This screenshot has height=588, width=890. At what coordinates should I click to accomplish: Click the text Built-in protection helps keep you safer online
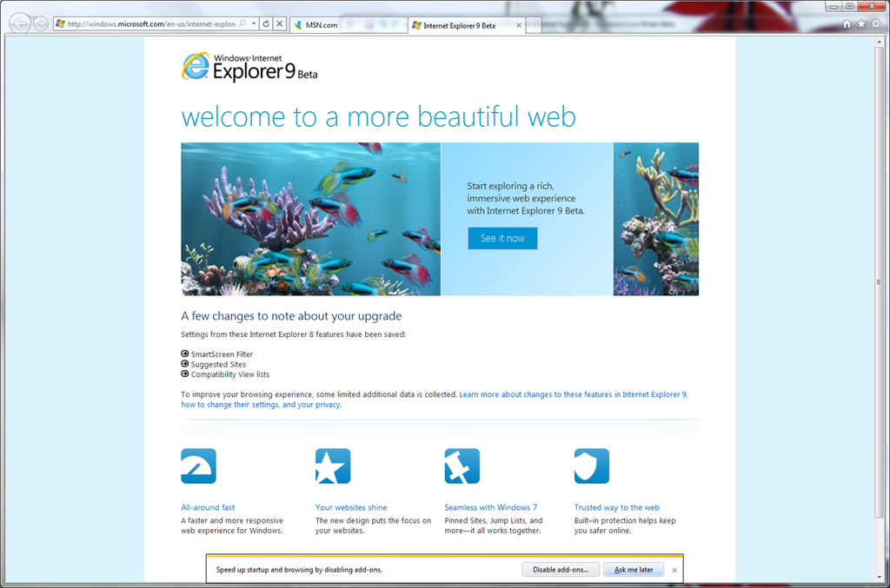click(x=625, y=525)
